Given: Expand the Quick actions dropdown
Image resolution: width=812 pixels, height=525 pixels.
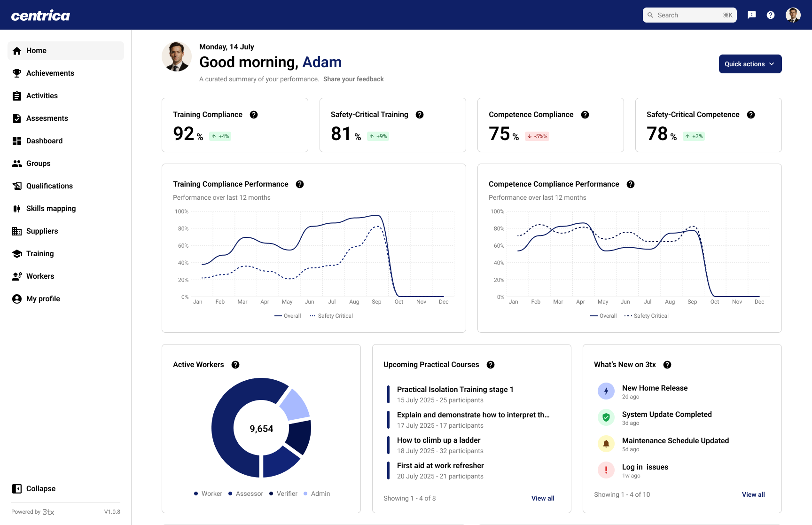Looking at the screenshot, I should [750, 64].
